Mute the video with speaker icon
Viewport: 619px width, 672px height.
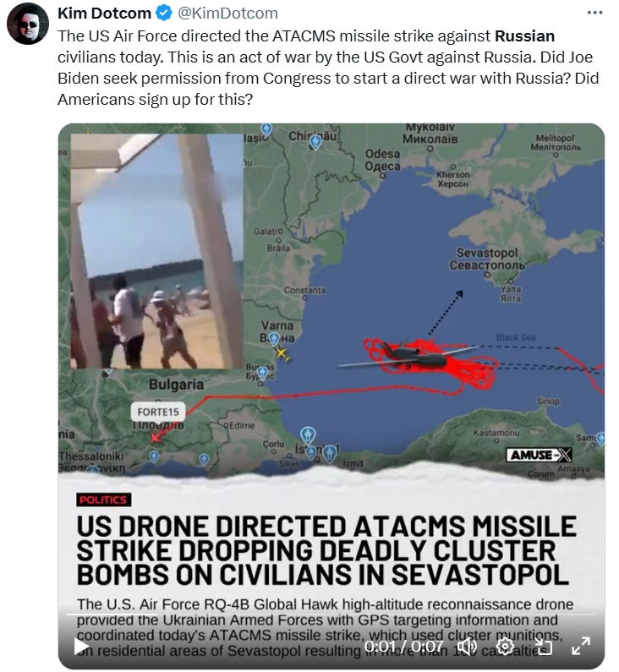[x=467, y=646]
